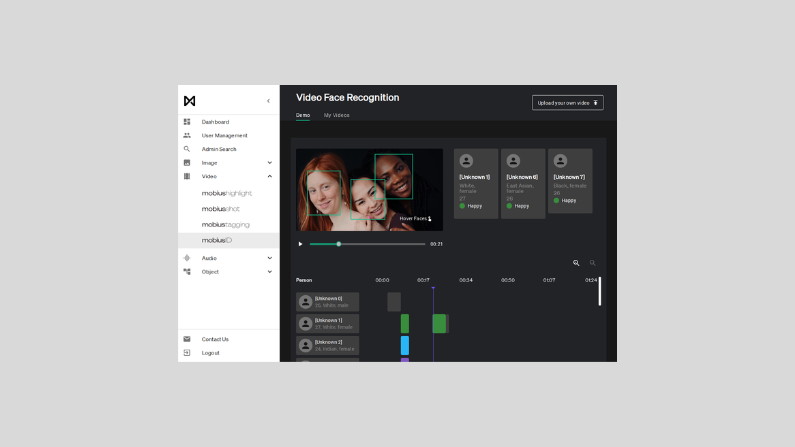Image resolution: width=795 pixels, height=447 pixels.
Task: Play the demo video
Action: coord(300,244)
